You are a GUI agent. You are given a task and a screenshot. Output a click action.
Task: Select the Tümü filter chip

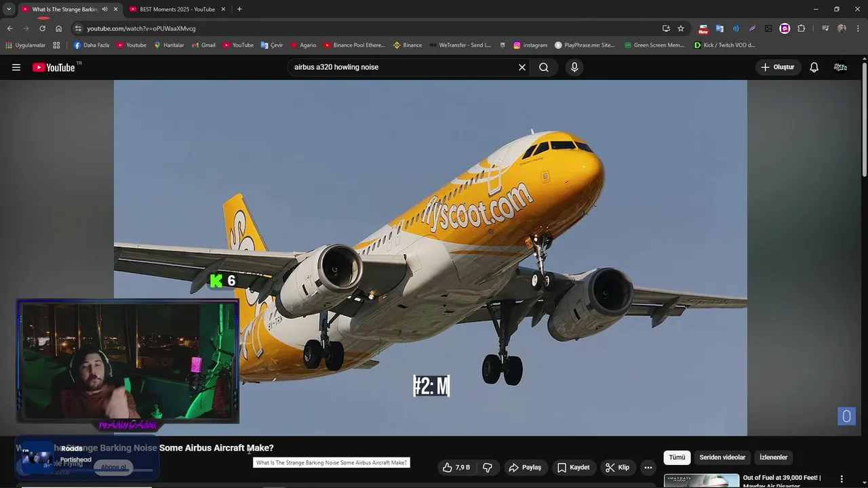(677, 457)
